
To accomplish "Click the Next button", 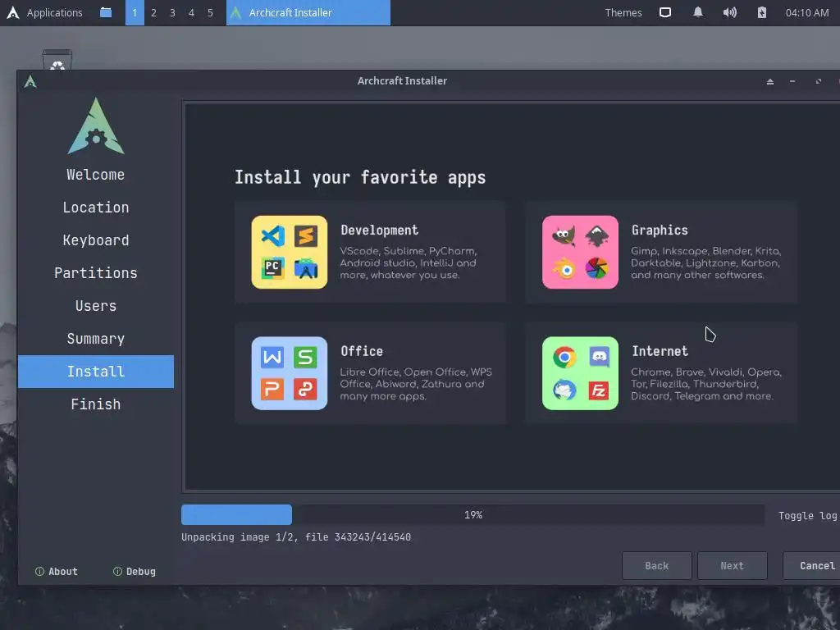I will point(733,566).
